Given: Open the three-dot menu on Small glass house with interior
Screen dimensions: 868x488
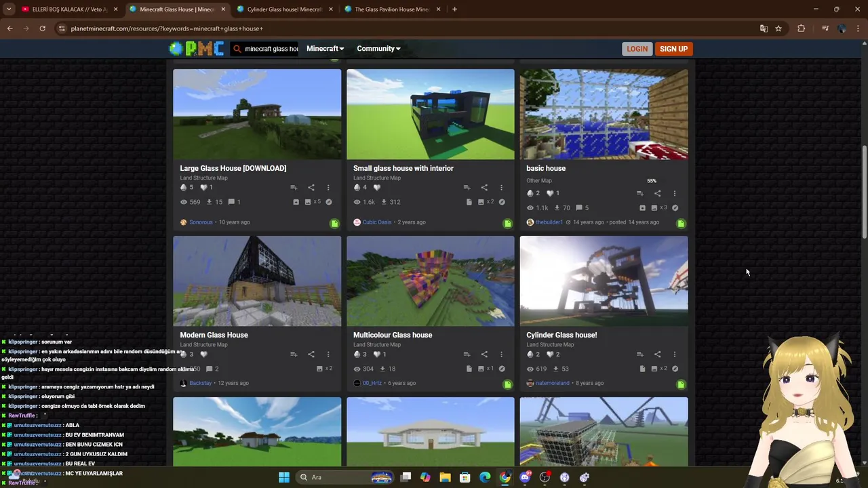Looking at the screenshot, I should [x=501, y=188].
